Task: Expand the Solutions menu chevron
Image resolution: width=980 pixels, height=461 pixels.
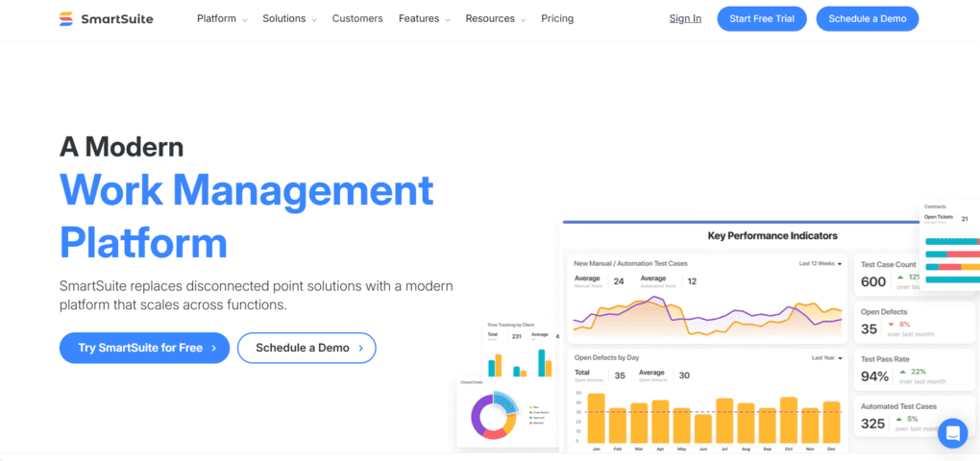Action: pyautogui.click(x=314, y=20)
